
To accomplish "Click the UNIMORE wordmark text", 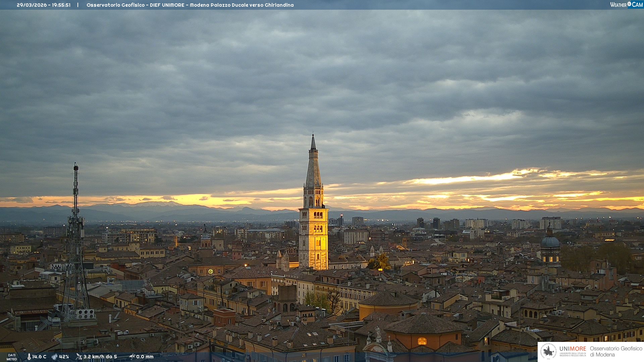I will tap(573, 349).
